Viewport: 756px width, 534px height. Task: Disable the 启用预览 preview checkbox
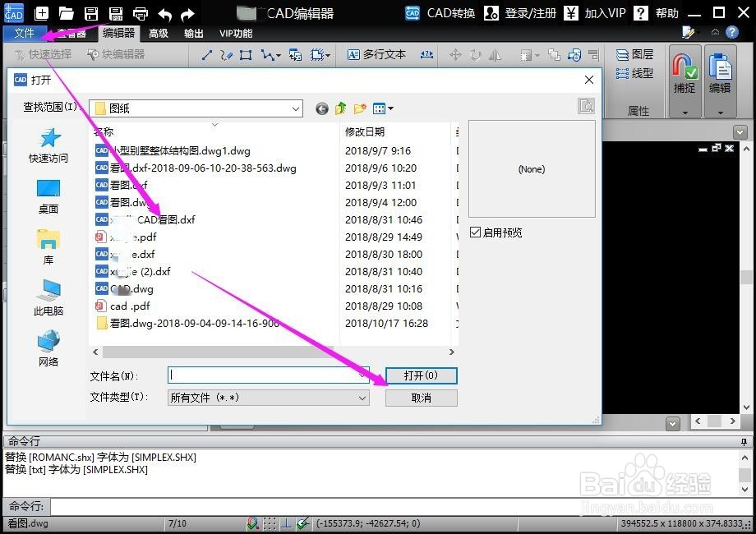click(x=475, y=232)
